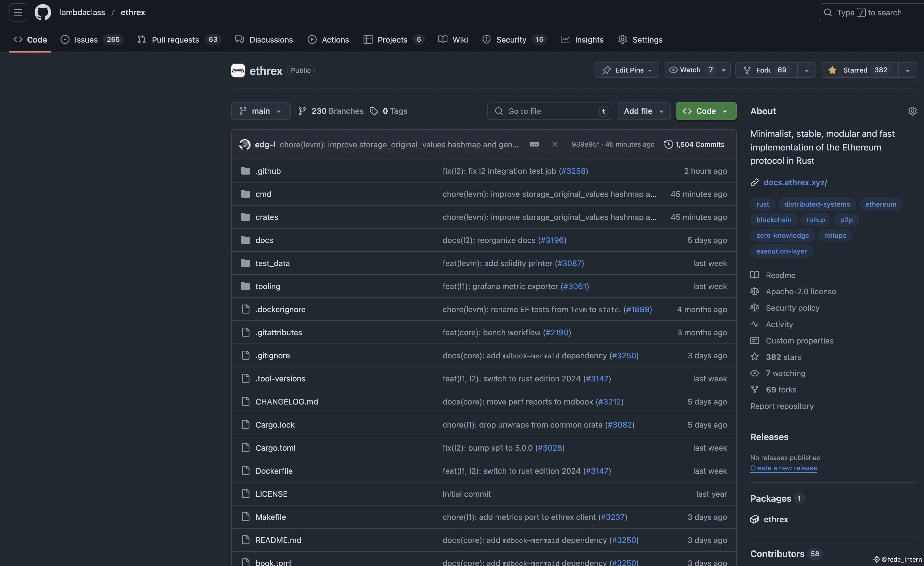The height and width of the screenshot is (566, 924).
Task: Unstar the repository with Starred button
Action: 859,70
